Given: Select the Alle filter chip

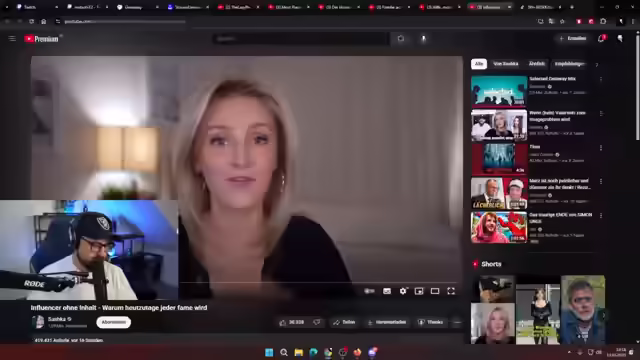Looking at the screenshot, I should pos(479,64).
